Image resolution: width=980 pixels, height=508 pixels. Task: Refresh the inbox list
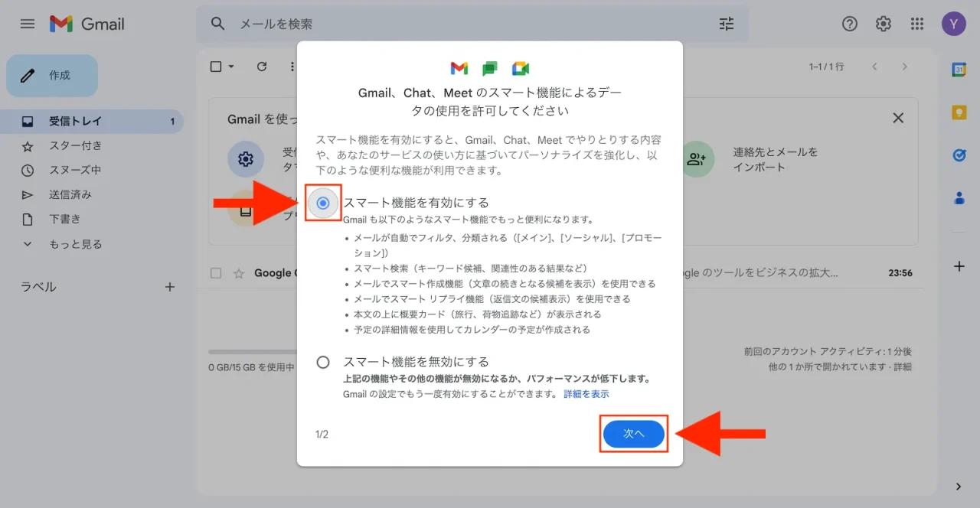(x=262, y=67)
